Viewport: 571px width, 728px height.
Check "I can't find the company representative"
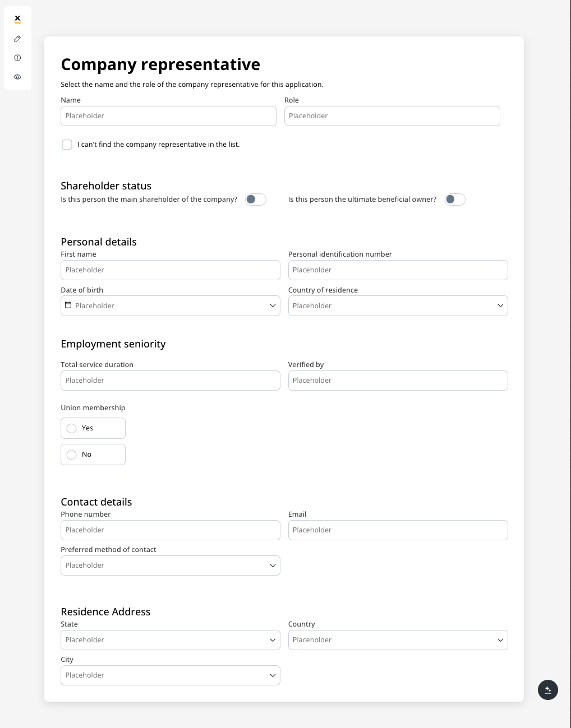pyautogui.click(x=67, y=145)
